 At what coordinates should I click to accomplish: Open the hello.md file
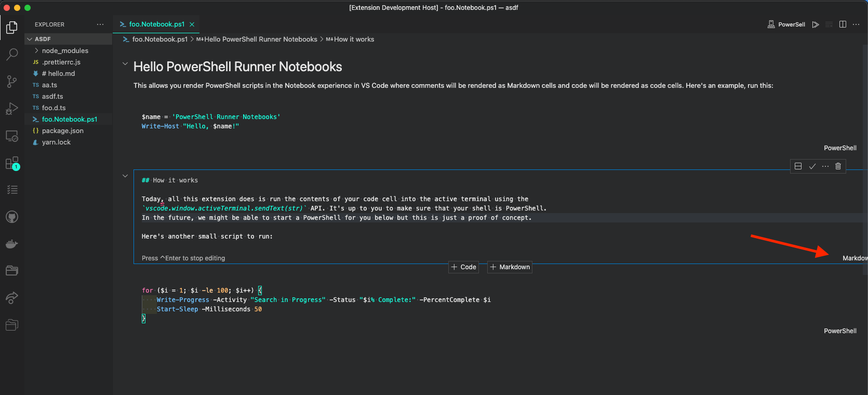(x=68, y=74)
